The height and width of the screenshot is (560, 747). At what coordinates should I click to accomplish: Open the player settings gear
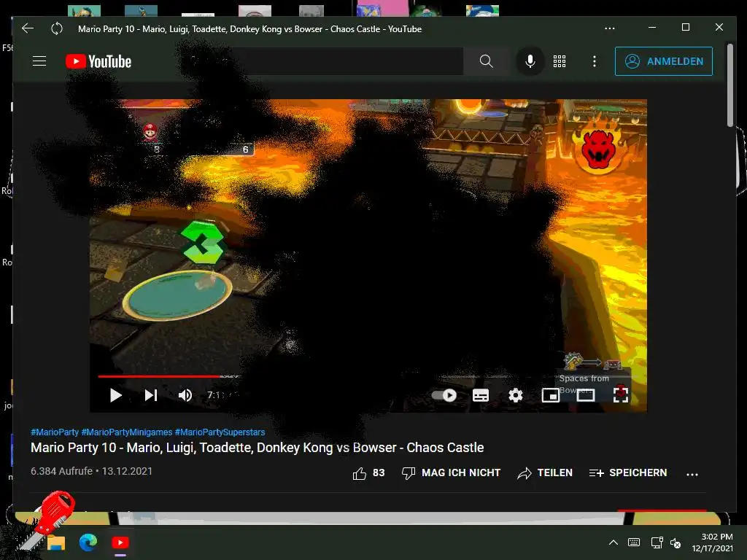click(x=516, y=395)
